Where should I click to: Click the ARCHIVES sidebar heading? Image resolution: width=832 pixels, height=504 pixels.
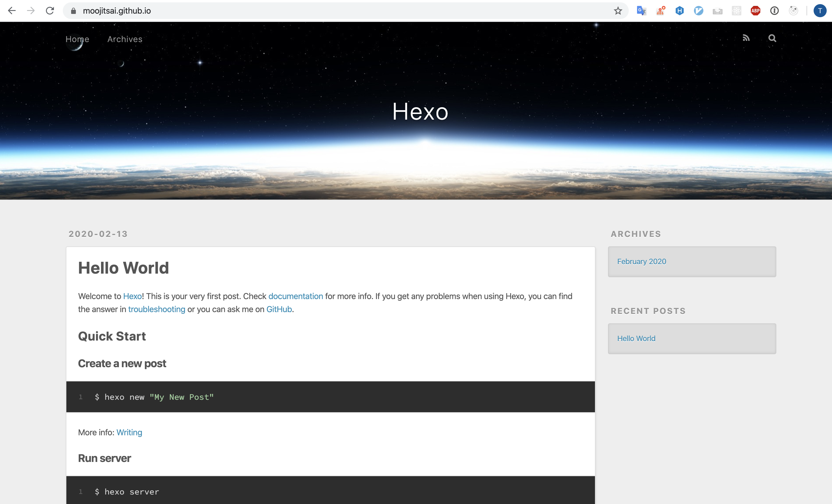click(636, 234)
